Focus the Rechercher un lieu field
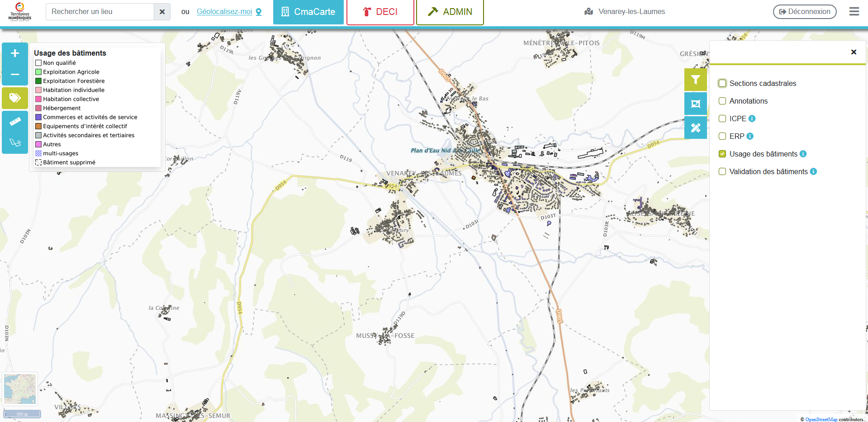 click(x=100, y=12)
